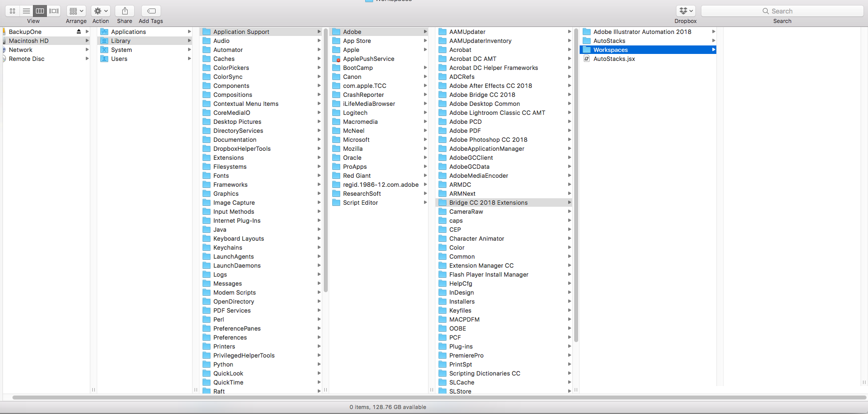Click the ApplePushService folder with red badge
The width and height of the screenshot is (868, 414).
(x=336, y=59)
